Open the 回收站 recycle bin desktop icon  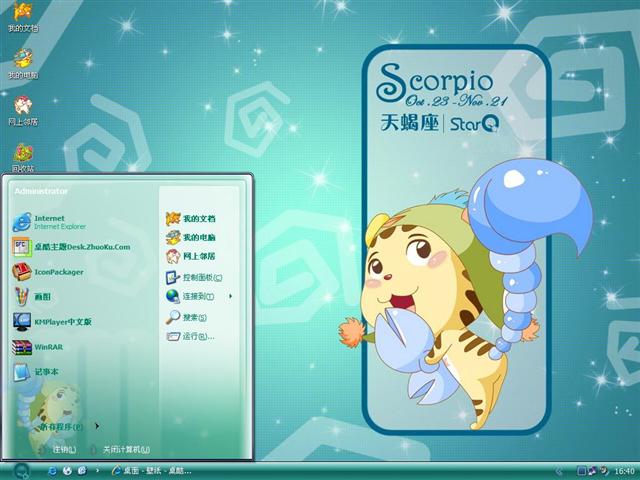tap(23, 158)
